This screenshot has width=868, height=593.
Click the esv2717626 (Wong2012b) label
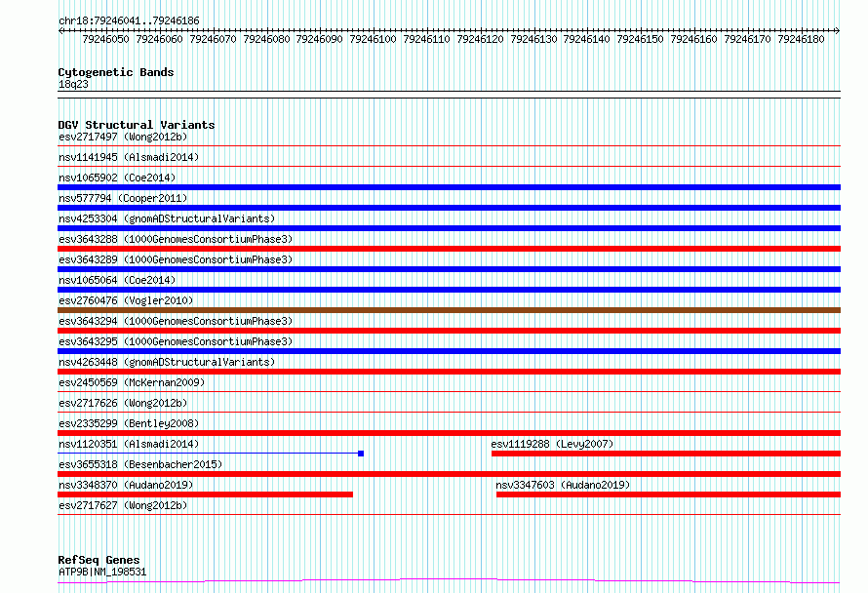(123, 403)
